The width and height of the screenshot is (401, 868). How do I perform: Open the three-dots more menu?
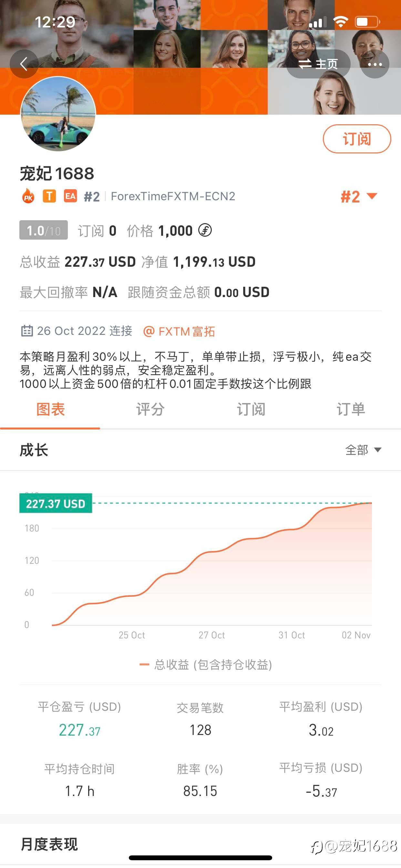375,64
